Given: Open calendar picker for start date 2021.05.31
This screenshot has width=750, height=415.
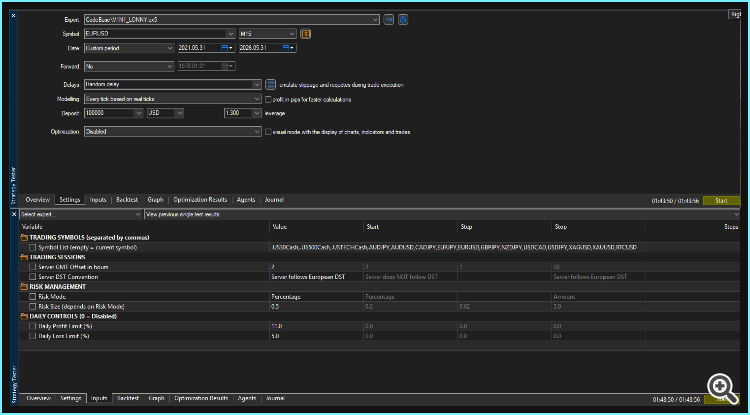Looking at the screenshot, I should pos(225,48).
